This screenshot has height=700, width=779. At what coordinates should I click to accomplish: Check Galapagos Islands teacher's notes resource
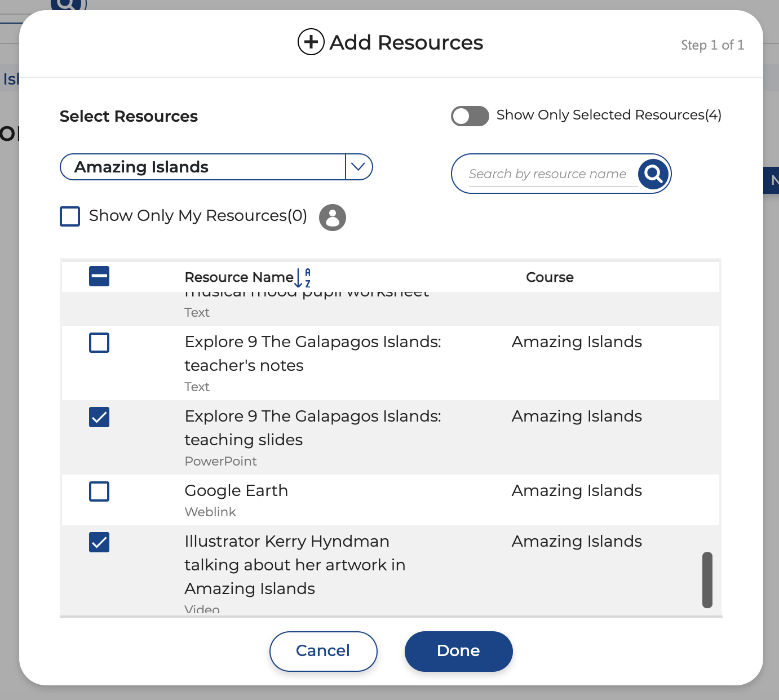point(99,343)
